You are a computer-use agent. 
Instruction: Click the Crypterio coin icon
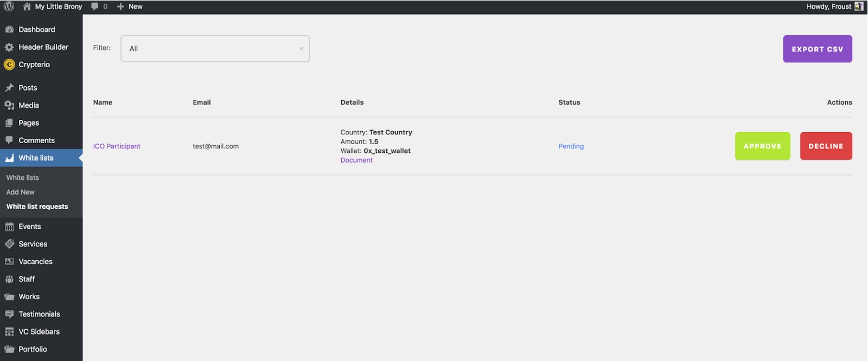(x=9, y=65)
